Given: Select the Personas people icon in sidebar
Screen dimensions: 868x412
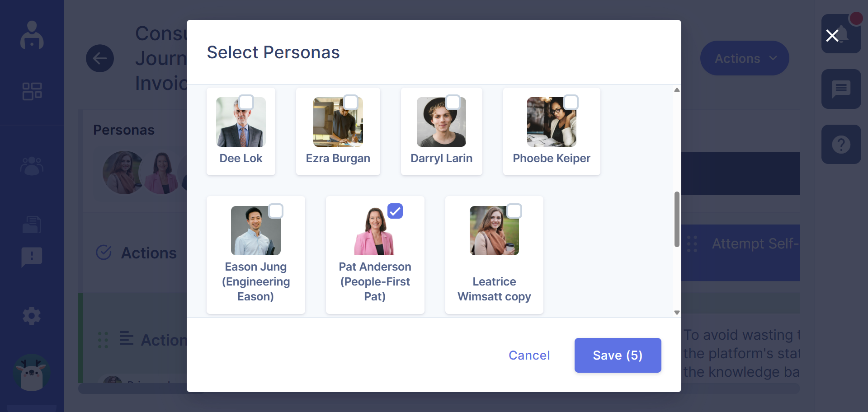Looking at the screenshot, I should (31, 166).
